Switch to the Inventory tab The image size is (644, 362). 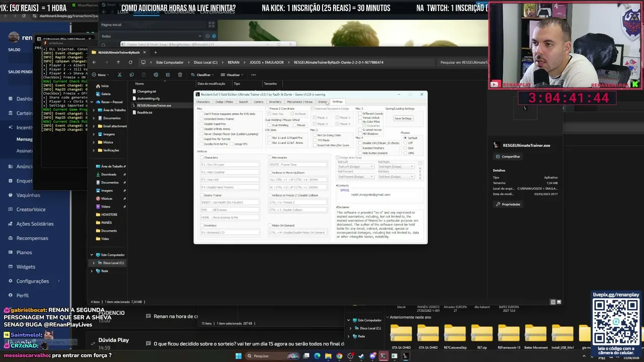pos(275,102)
